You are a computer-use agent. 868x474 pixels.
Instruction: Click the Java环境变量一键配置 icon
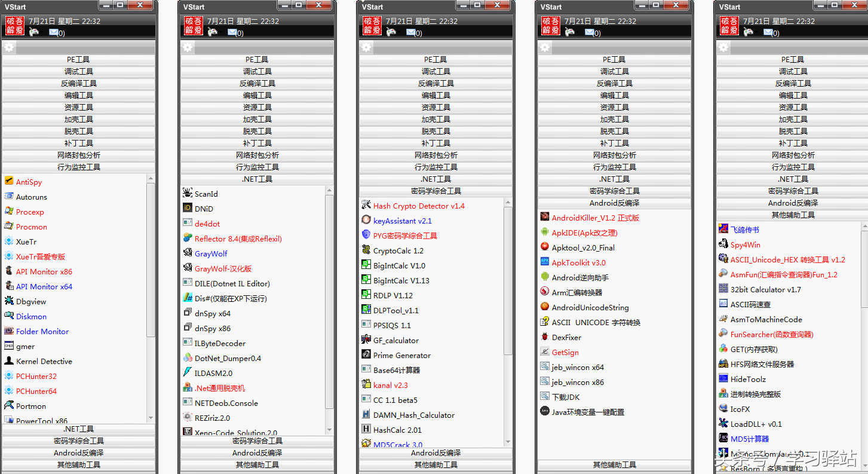(545, 412)
